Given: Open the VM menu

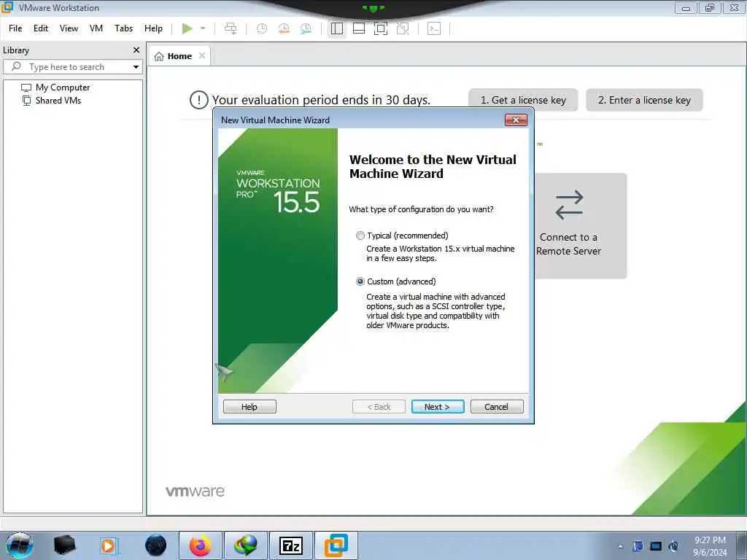Looking at the screenshot, I should (96, 28).
